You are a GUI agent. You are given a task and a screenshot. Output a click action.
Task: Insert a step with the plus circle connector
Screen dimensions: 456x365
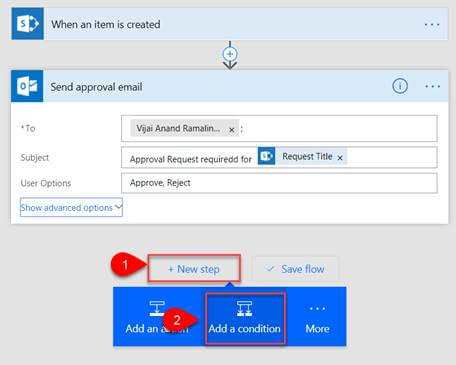tap(230, 54)
